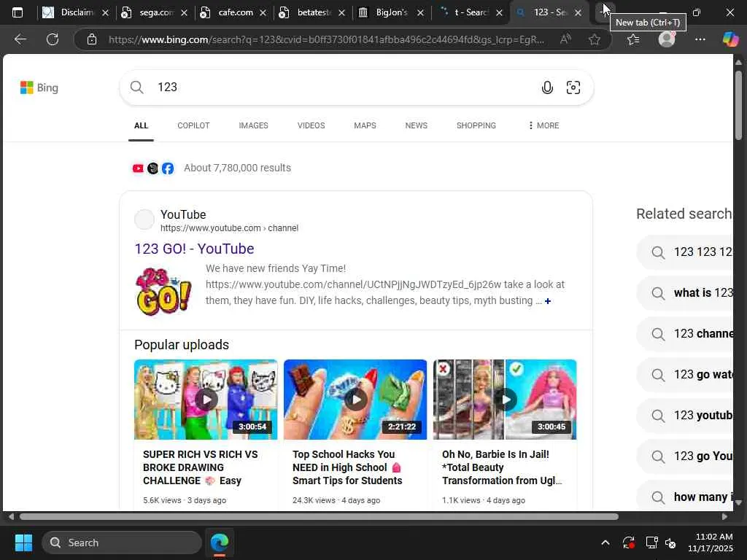Screen dimensions: 747x560
Task: Open 'Oh No, Barbie Is In Jail!' title
Action: [x=502, y=467]
